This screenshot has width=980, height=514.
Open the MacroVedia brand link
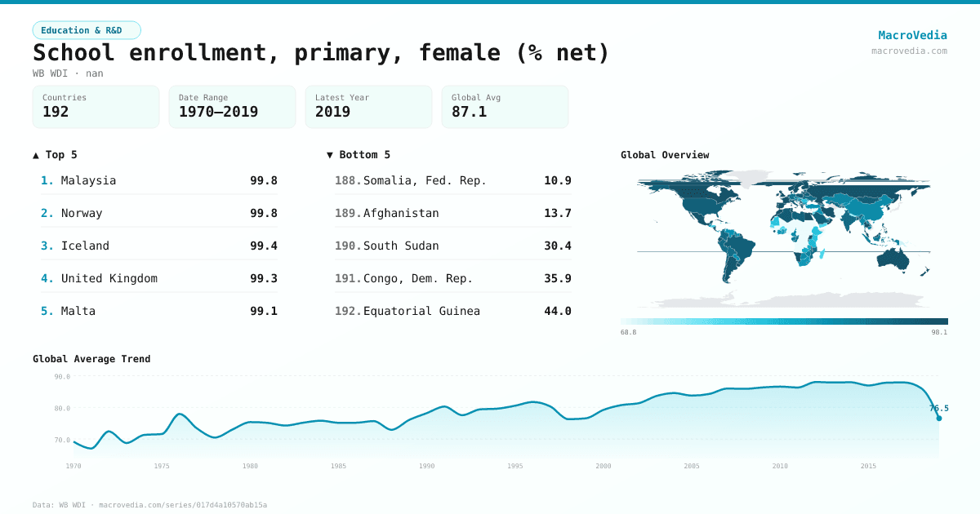tap(912, 35)
